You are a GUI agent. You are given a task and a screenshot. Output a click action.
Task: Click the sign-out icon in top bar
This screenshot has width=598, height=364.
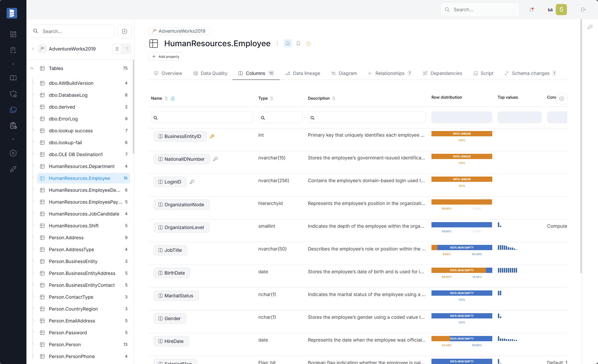tap(583, 10)
